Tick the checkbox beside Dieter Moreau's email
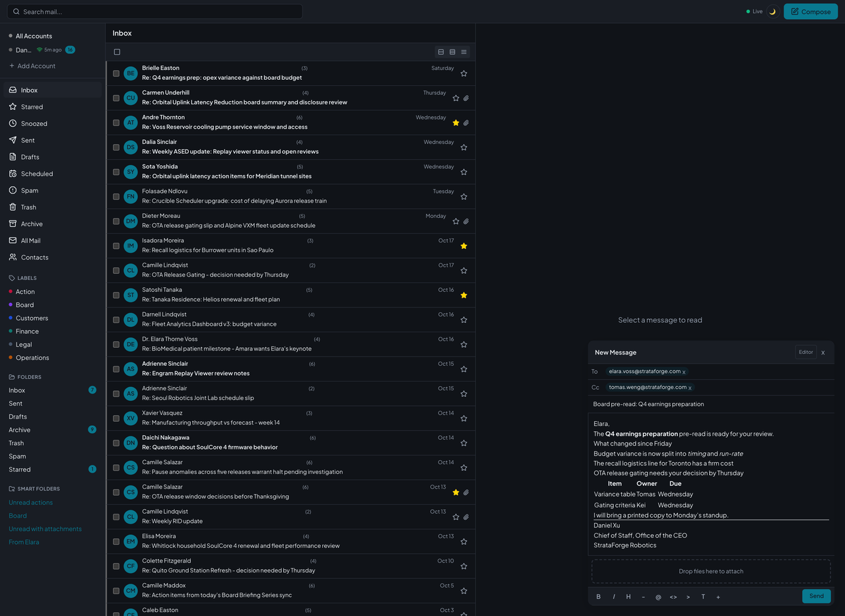The image size is (845, 616). (116, 221)
